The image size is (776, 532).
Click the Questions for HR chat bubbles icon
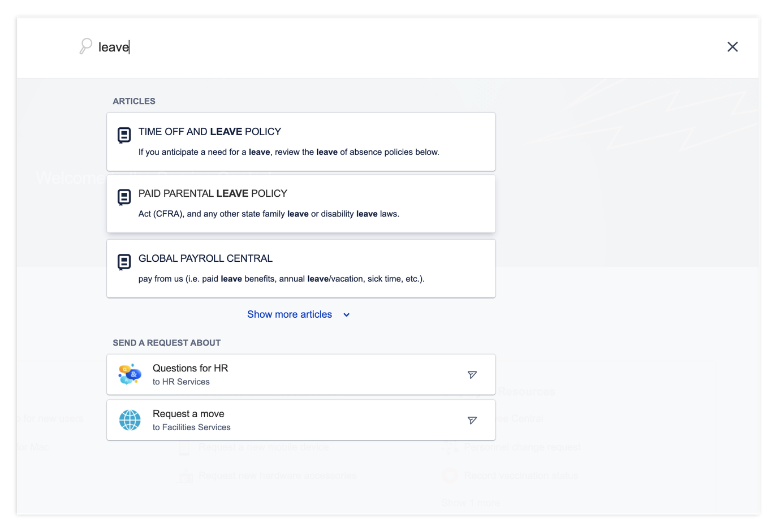click(x=130, y=374)
